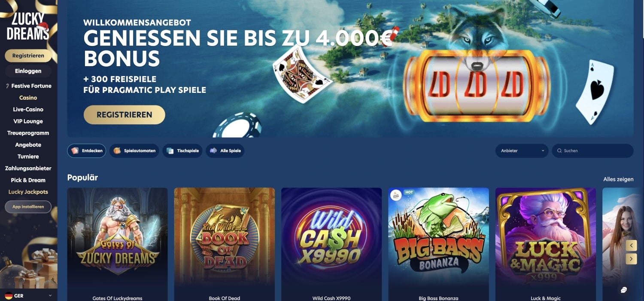Switch to the Alle Spiele filter
The image size is (644, 301).
click(x=225, y=151)
